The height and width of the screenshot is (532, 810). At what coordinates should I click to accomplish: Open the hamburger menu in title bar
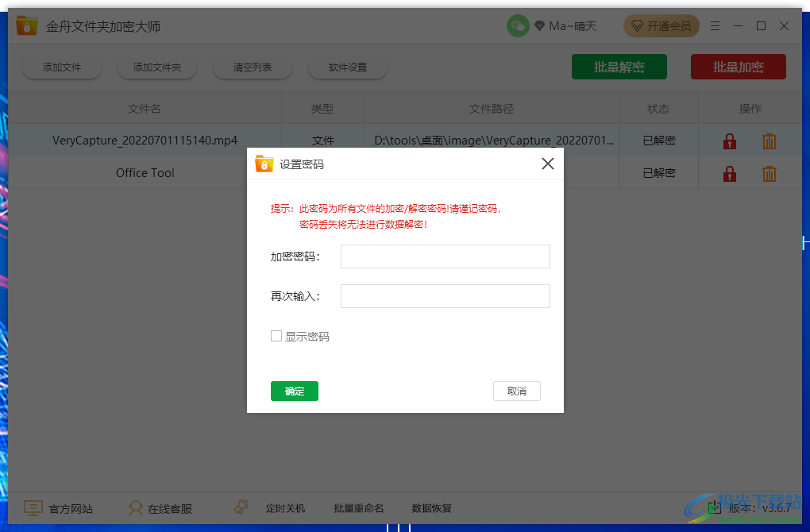(x=715, y=25)
